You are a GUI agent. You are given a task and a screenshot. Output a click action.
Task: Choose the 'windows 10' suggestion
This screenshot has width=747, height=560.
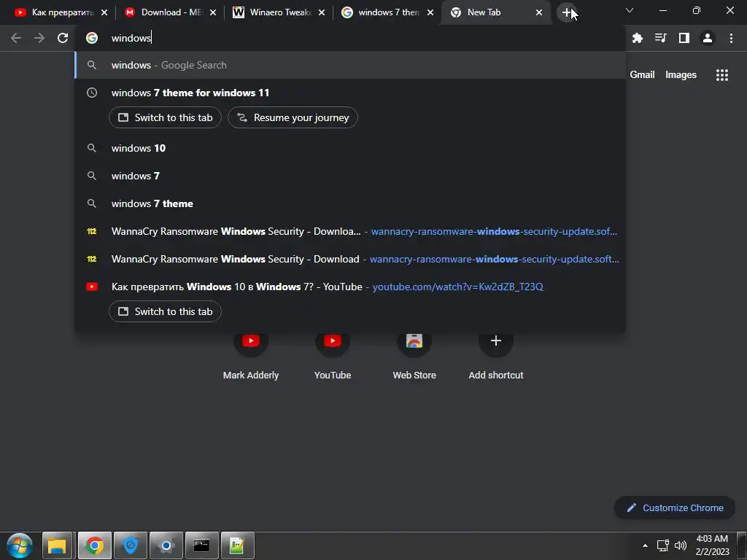(x=350, y=148)
